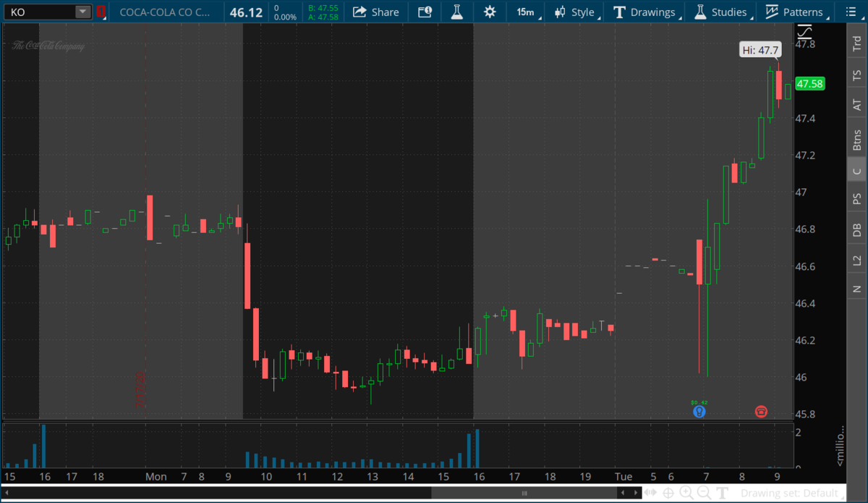Image resolution: width=868 pixels, height=503 pixels.
Task: Click the COCA-COLA CO C... company name
Action: pos(166,12)
